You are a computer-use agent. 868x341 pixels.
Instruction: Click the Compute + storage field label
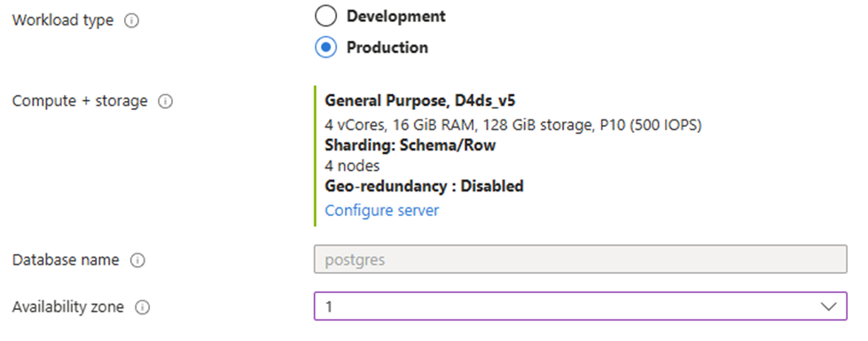click(x=80, y=102)
